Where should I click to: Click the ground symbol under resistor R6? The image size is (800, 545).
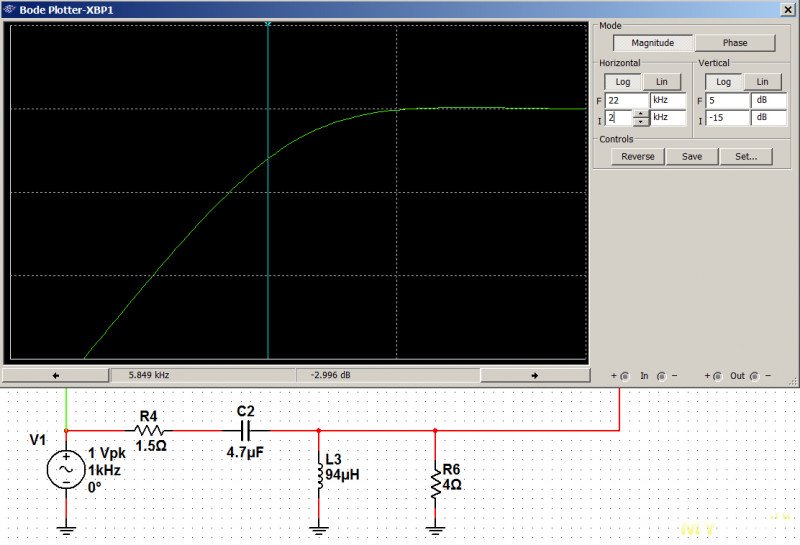pos(435,528)
